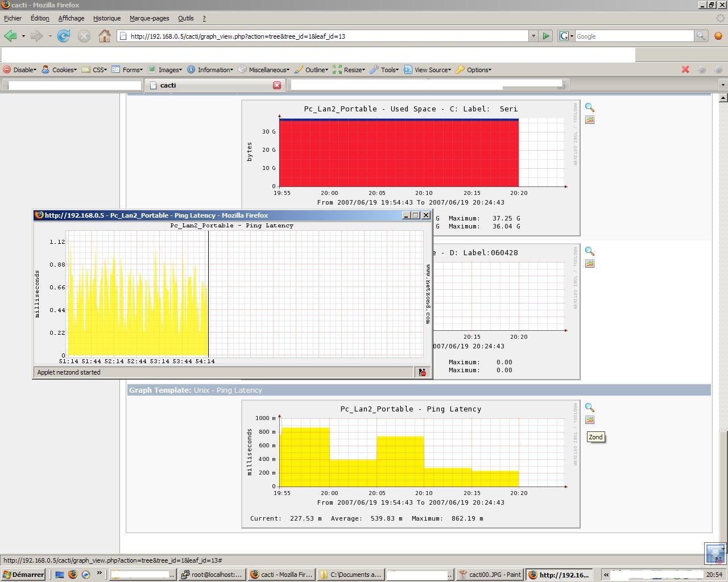
Task: Switch to cacti00.JPG - Paint taskbar window
Action: point(490,575)
